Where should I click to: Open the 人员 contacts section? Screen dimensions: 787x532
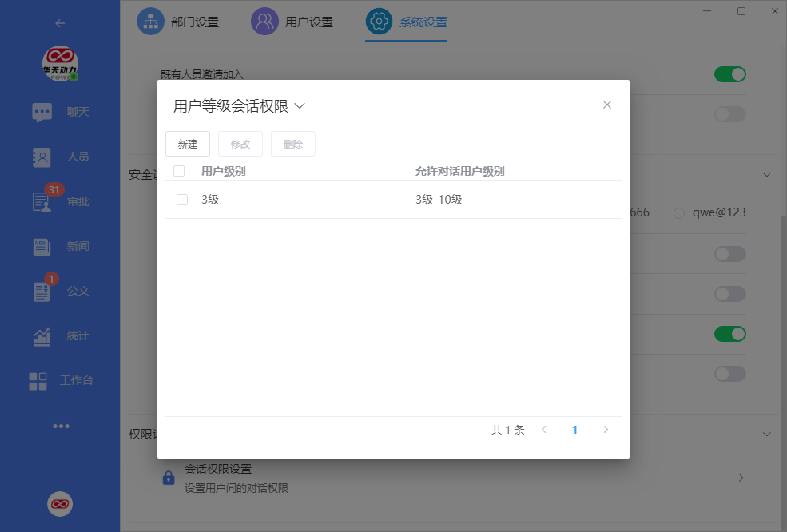pyautogui.click(x=60, y=157)
